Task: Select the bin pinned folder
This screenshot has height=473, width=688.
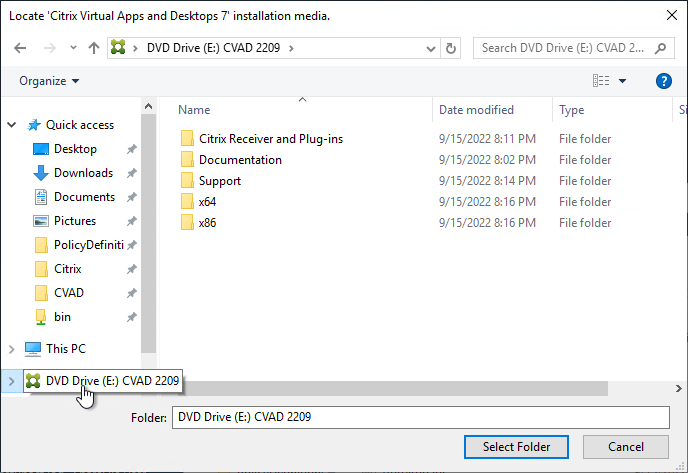Action: pyautogui.click(x=62, y=317)
